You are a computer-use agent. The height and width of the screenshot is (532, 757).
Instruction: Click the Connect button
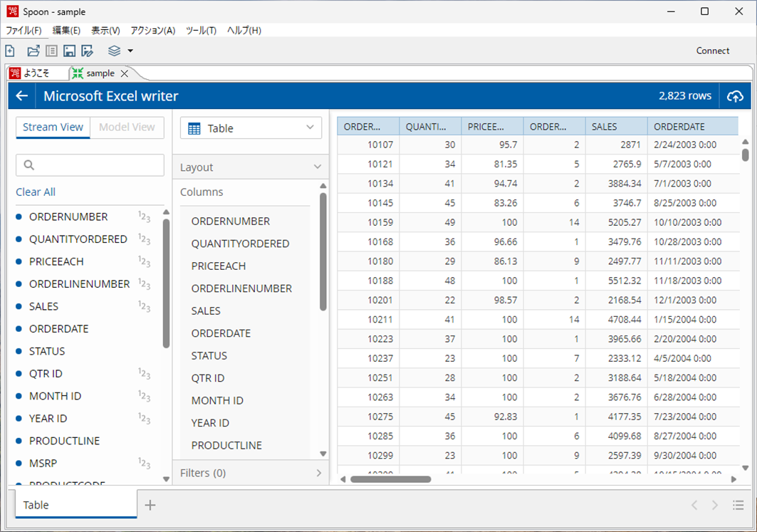[x=713, y=51]
